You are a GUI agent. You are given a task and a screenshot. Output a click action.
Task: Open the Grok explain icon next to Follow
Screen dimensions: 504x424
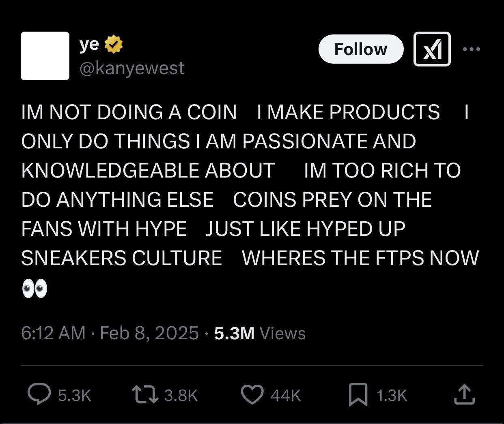tap(432, 49)
